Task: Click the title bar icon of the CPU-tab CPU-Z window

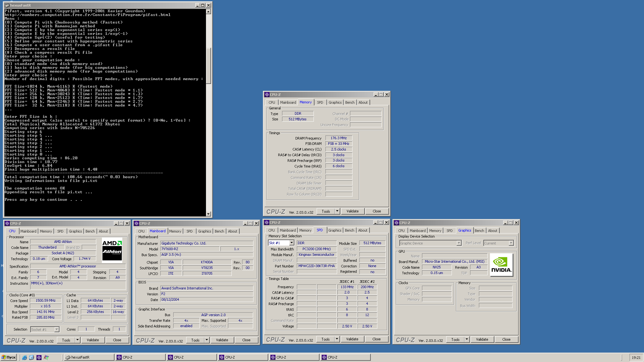Action: 7,223
